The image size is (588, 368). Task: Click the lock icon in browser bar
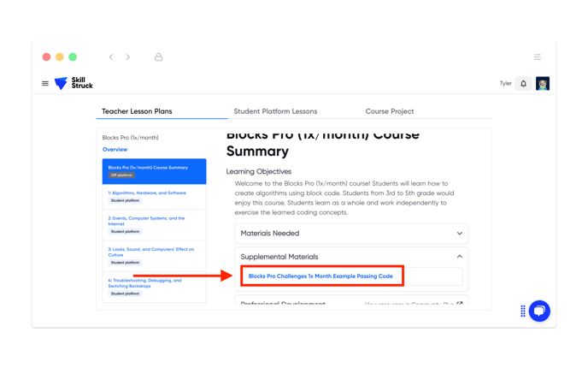click(x=159, y=56)
